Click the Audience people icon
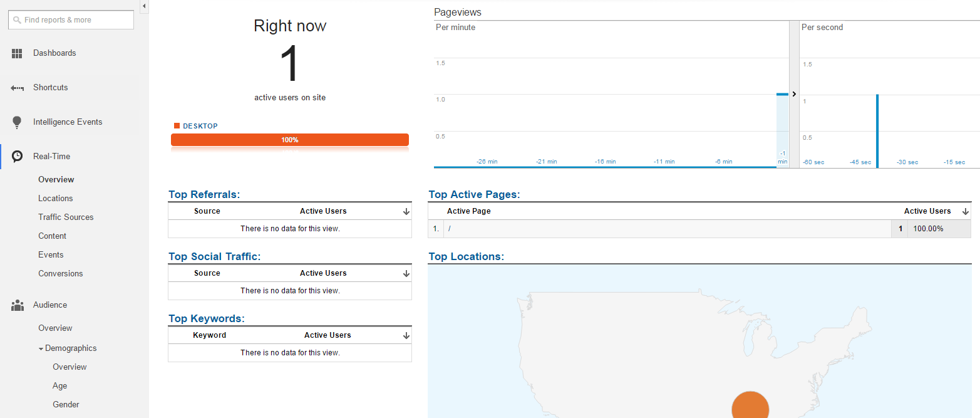This screenshot has width=980, height=418. [18, 305]
